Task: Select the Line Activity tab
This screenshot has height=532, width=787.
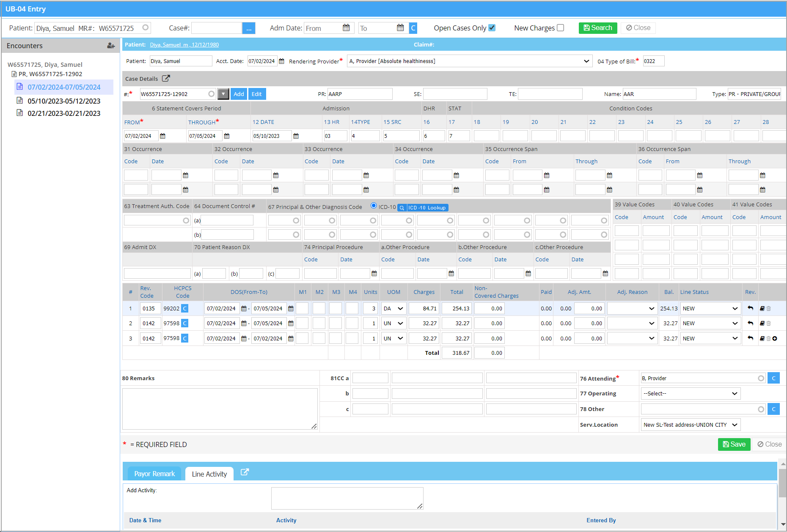Action: (x=209, y=474)
